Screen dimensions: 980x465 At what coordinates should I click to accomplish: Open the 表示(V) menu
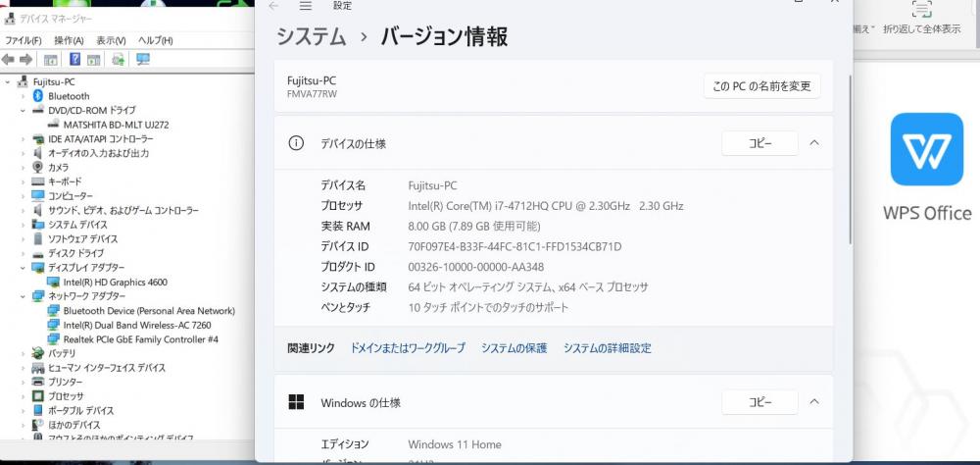click(x=111, y=40)
